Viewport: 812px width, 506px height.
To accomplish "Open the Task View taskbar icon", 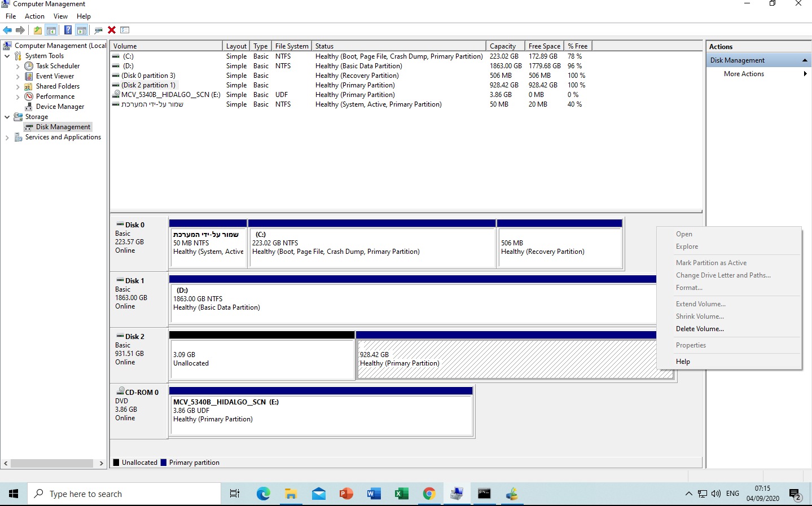I will (235, 494).
